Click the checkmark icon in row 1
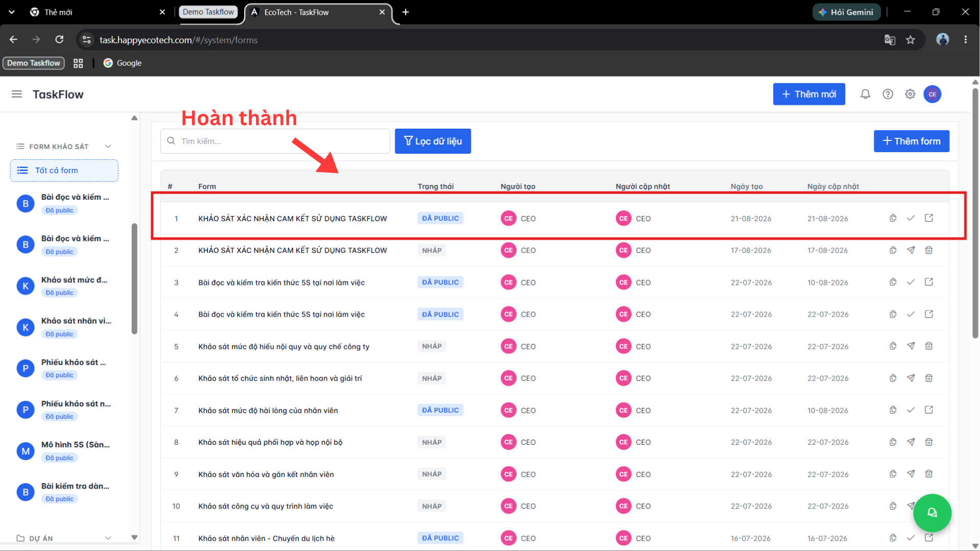This screenshot has height=551, width=980. pyautogui.click(x=911, y=218)
